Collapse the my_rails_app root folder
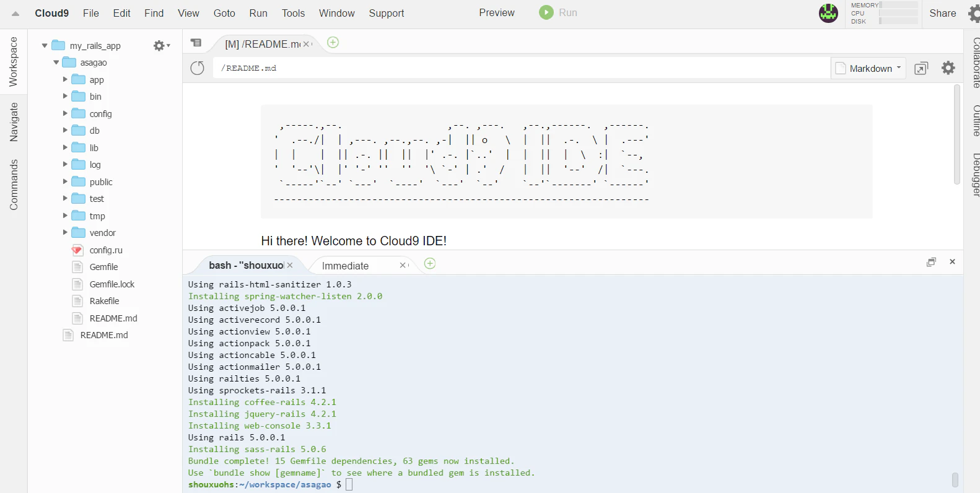 (45, 46)
